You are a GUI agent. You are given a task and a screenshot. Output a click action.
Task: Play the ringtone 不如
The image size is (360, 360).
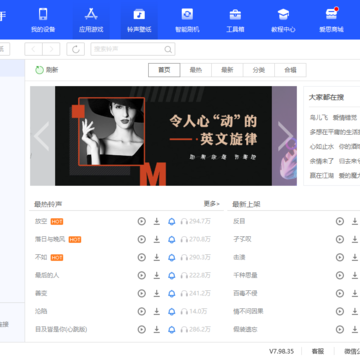(x=142, y=257)
